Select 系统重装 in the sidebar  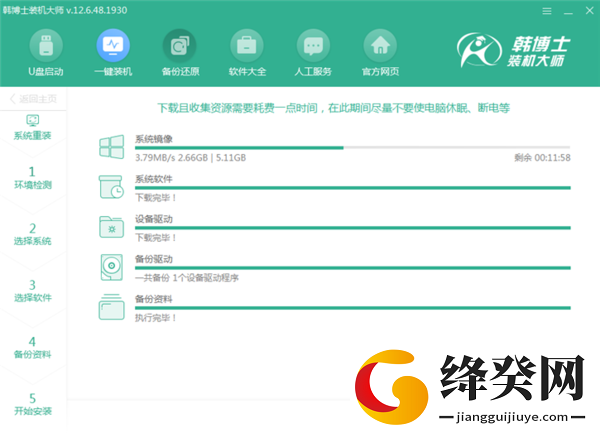(x=33, y=127)
